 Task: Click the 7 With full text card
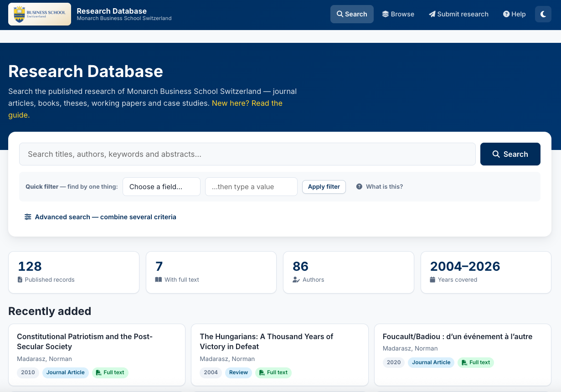(211, 272)
